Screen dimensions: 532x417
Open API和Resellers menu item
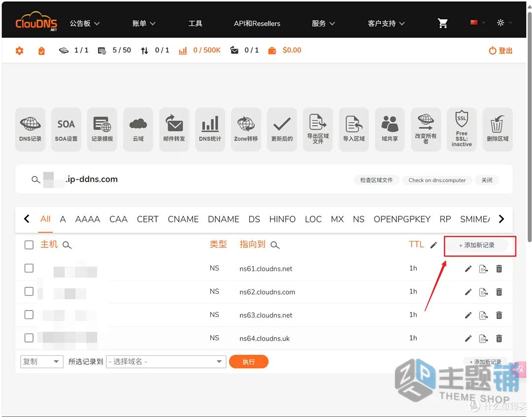tap(257, 24)
